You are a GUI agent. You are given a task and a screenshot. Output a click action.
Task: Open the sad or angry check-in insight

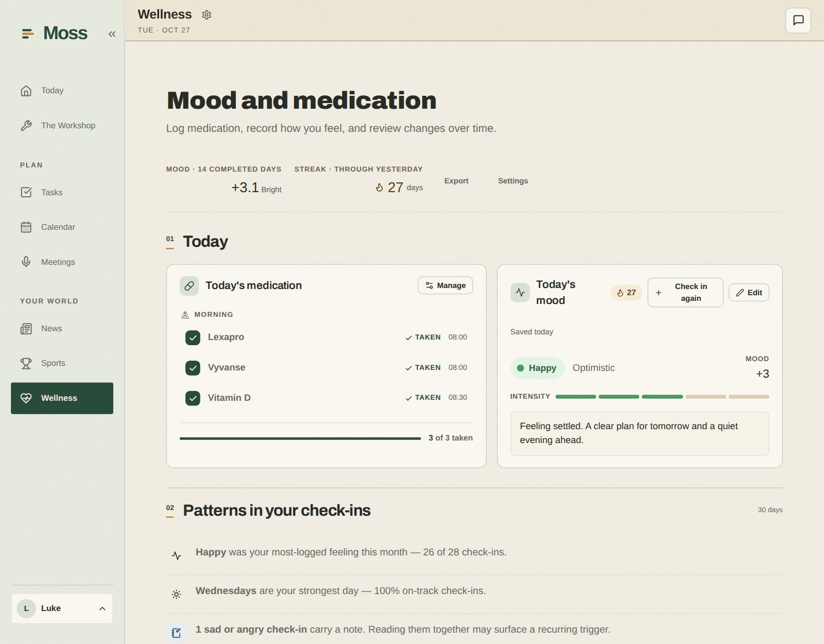click(x=474, y=630)
